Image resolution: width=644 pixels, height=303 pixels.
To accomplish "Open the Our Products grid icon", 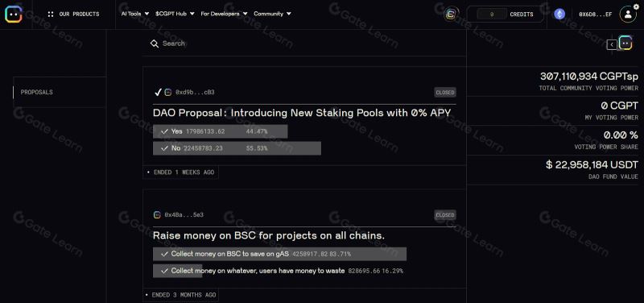I will (51, 14).
